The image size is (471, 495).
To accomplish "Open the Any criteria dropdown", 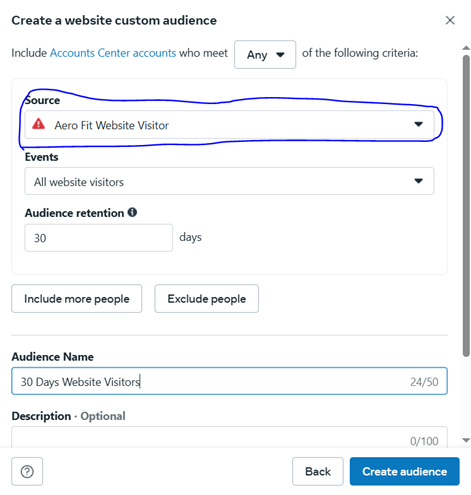I will click(265, 55).
